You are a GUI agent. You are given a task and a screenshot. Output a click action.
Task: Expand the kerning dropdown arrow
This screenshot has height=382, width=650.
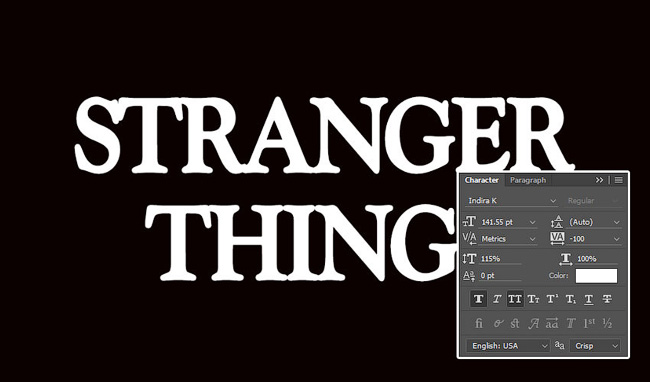(533, 239)
